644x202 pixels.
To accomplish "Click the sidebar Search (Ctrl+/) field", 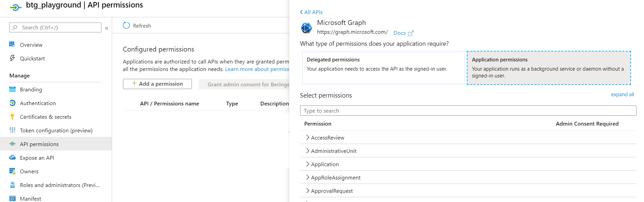I will [55, 27].
